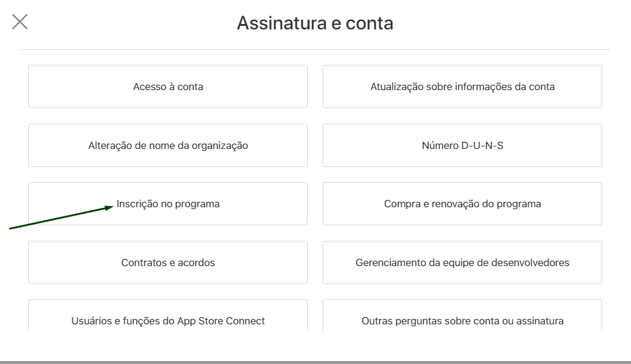
Task: Choose Usuários e funções do App Store Connect
Action: pos(168,315)
